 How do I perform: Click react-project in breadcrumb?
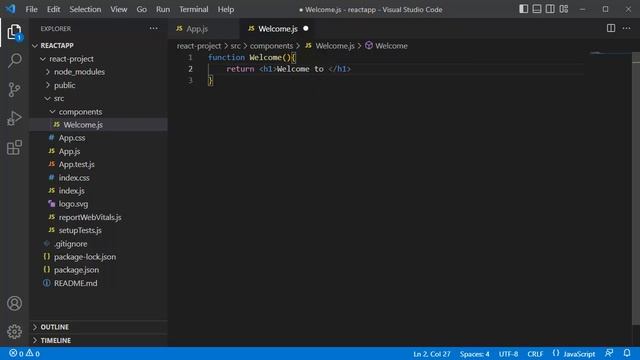(199, 46)
